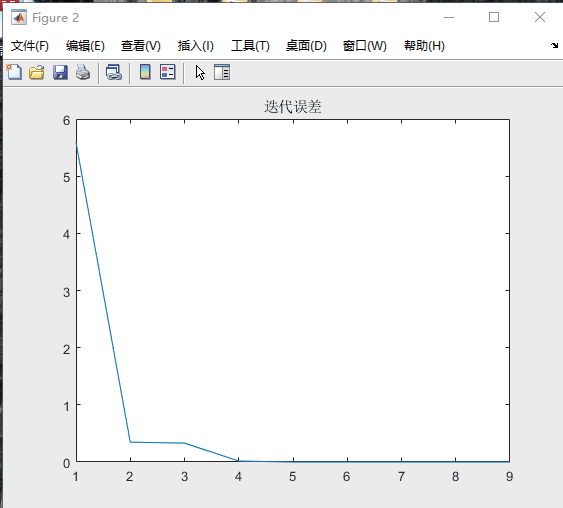Insert a colorbar from the toolbar
The width and height of the screenshot is (563, 508).
(145, 72)
